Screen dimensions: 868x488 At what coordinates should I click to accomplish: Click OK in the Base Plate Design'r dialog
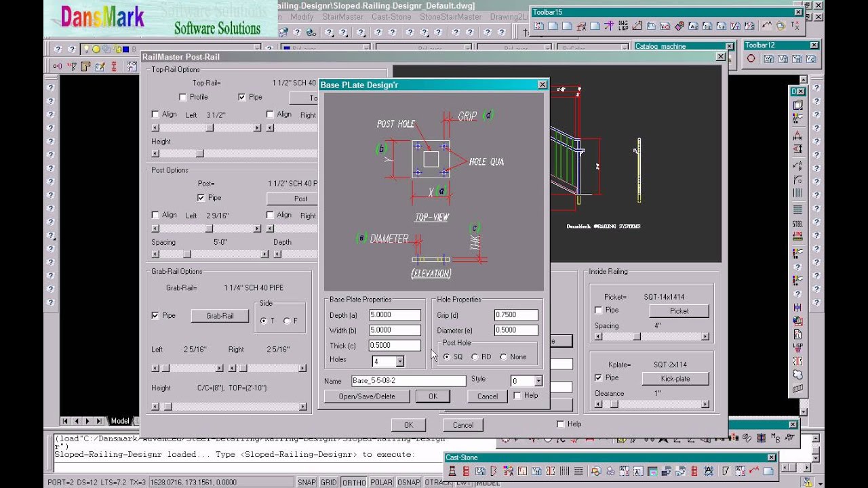(433, 396)
